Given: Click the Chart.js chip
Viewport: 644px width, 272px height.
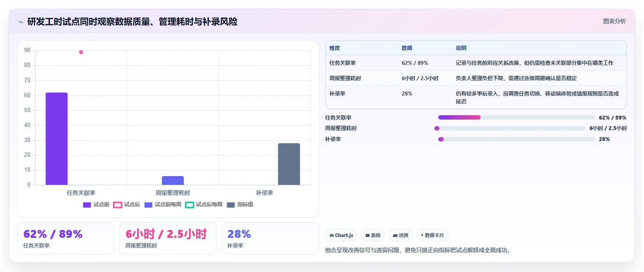Looking at the screenshot, I should coord(341,235).
